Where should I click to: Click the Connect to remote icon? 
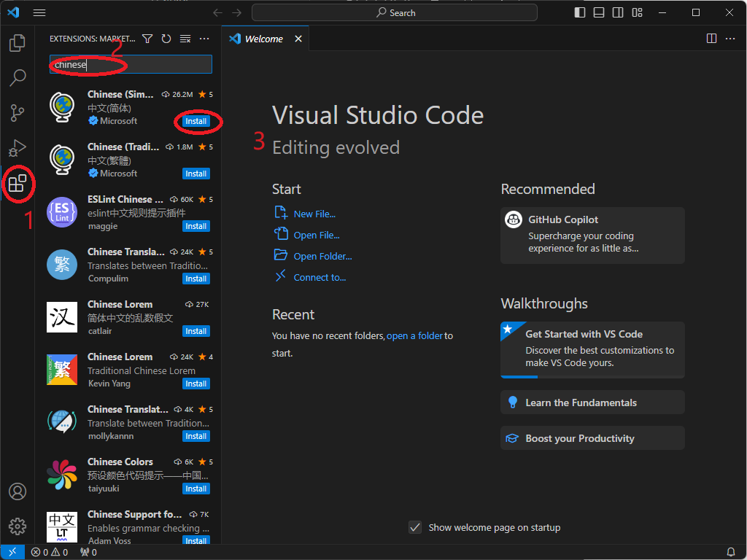(281, 276)
